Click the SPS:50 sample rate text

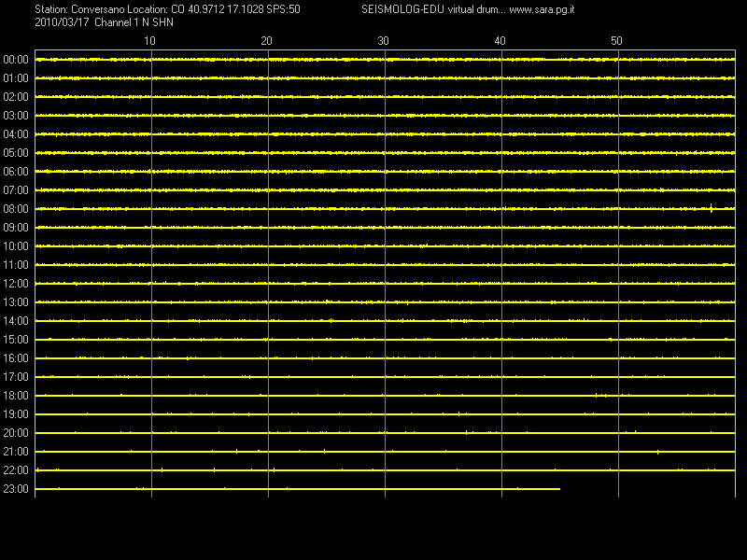tap(284, 9)
